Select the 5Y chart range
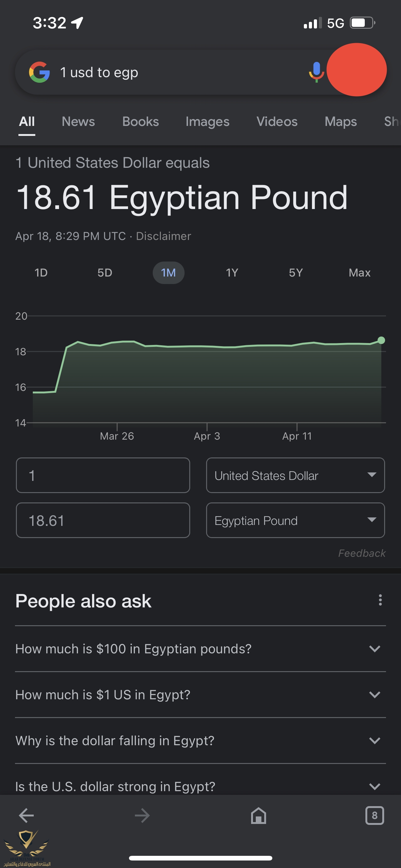 (x=296, y=272)
